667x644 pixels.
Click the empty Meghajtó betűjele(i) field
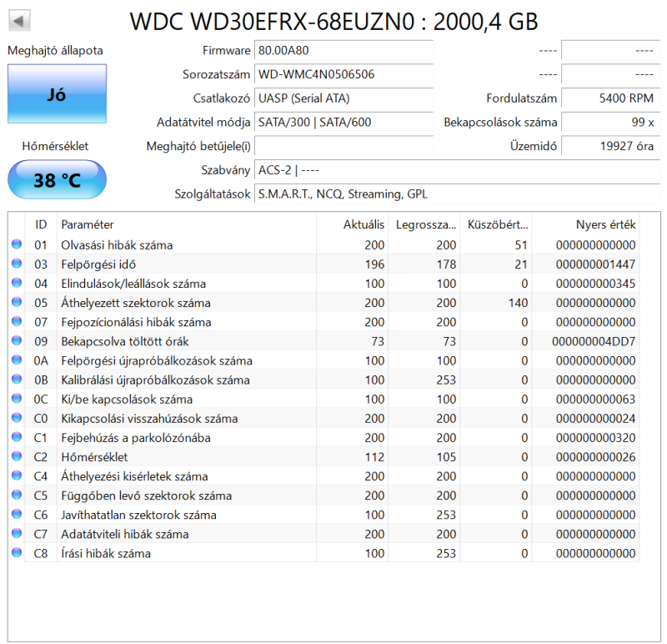pyautogui.click(x=344, y=146)
